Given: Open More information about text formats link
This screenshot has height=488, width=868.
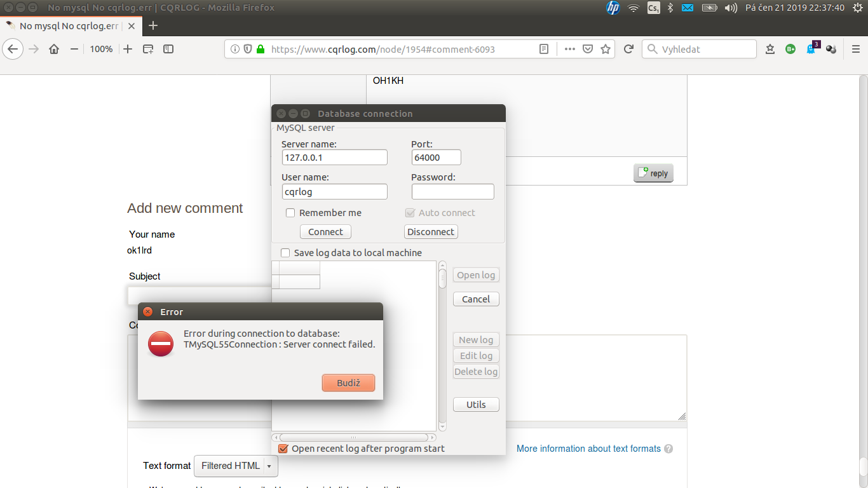Looking at the screenshot, I should (588, 449).
